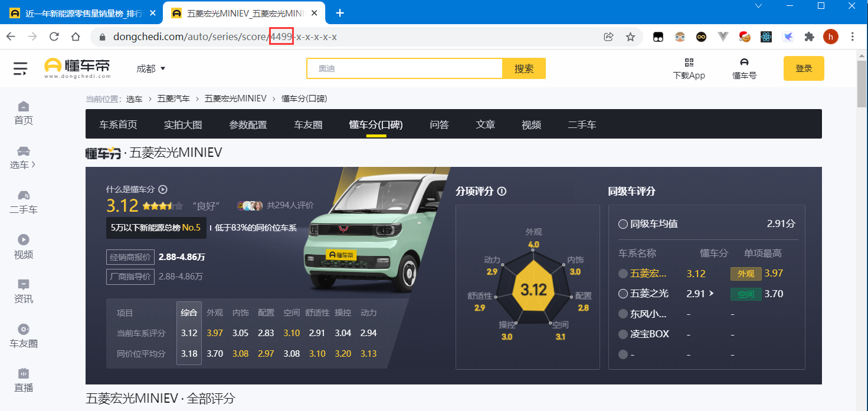This screenshot has width=868, height=411.
Task: Select the 五菱宏光 radio in peer list
Action: (x=623, y=274)
